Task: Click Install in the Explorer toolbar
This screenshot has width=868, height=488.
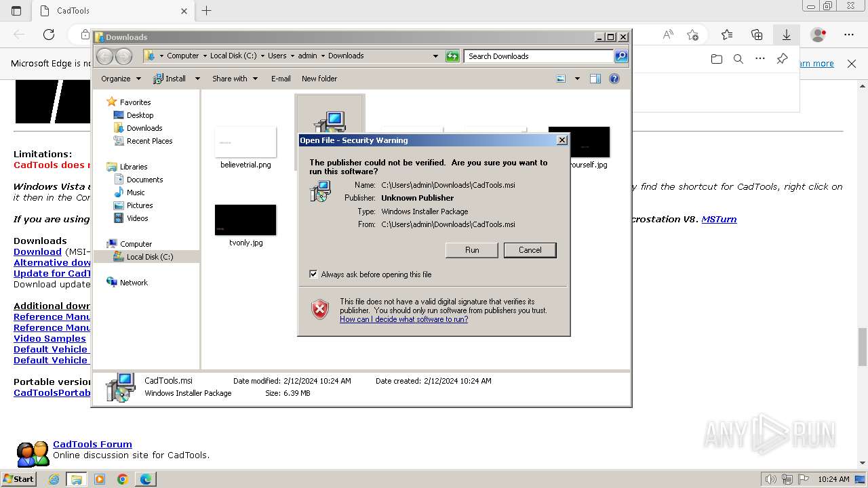Action: point(170,79)
